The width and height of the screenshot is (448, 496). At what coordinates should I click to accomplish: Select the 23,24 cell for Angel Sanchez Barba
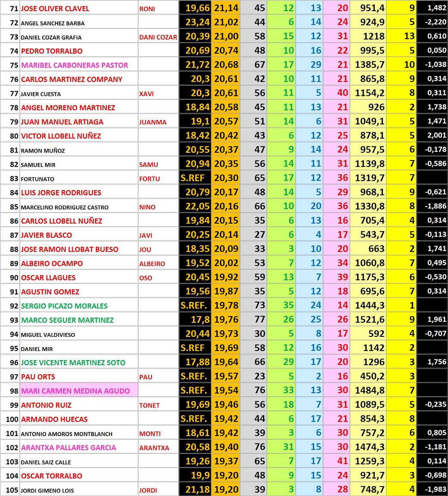[x=195, y=23]
